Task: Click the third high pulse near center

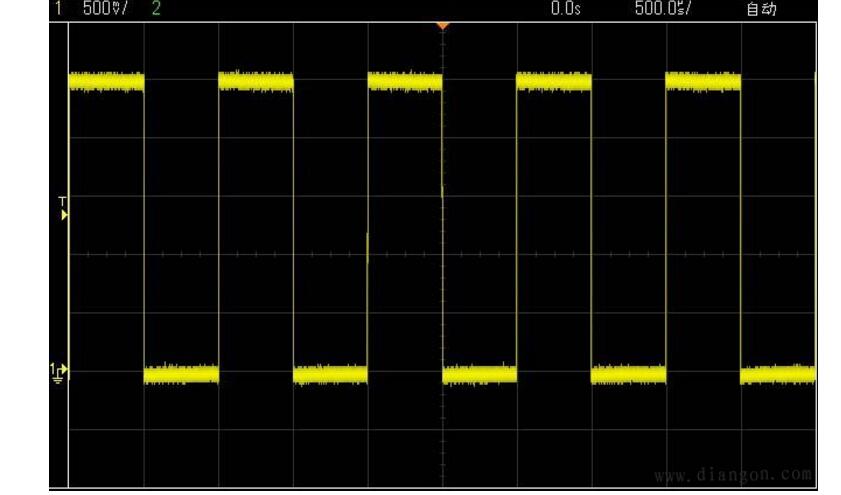Action: coord(405,82)
